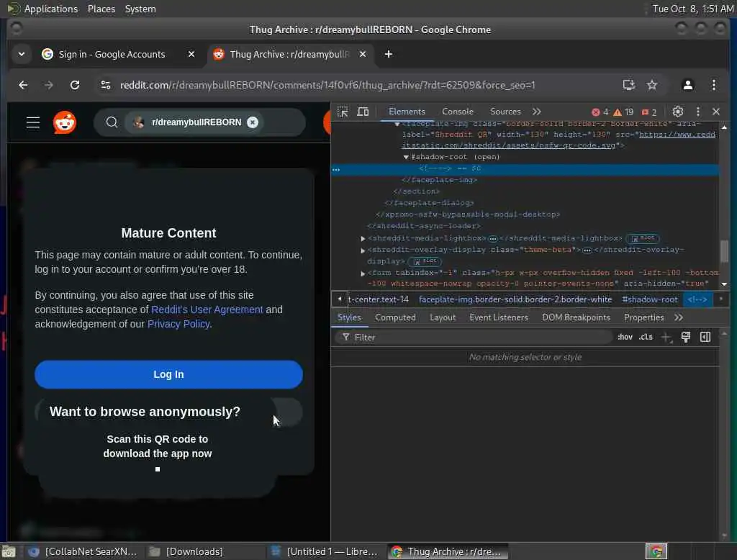Viewport: 737px width, 560px height.
Task: Expand the shreddit-overlay-display node
Action: click(x=363, y=250)
